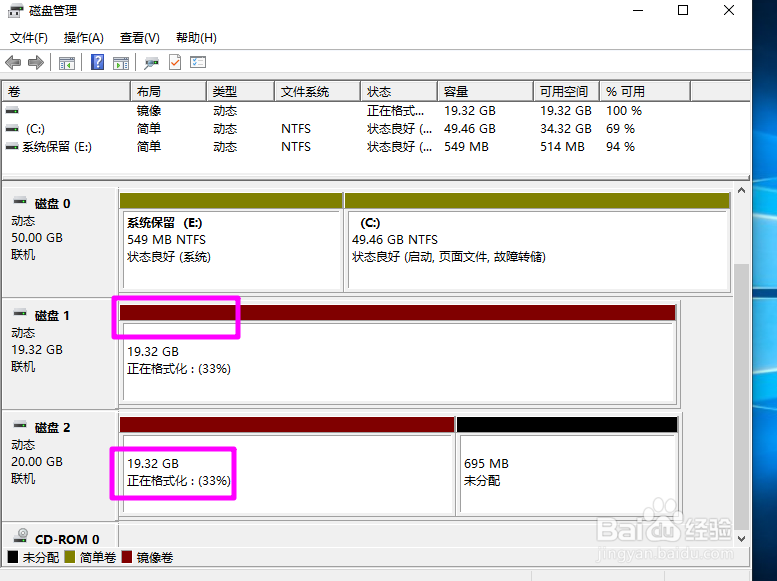Toggle the console tree pane icon
This screenshot has width=777, height=581.
(66, 63)
